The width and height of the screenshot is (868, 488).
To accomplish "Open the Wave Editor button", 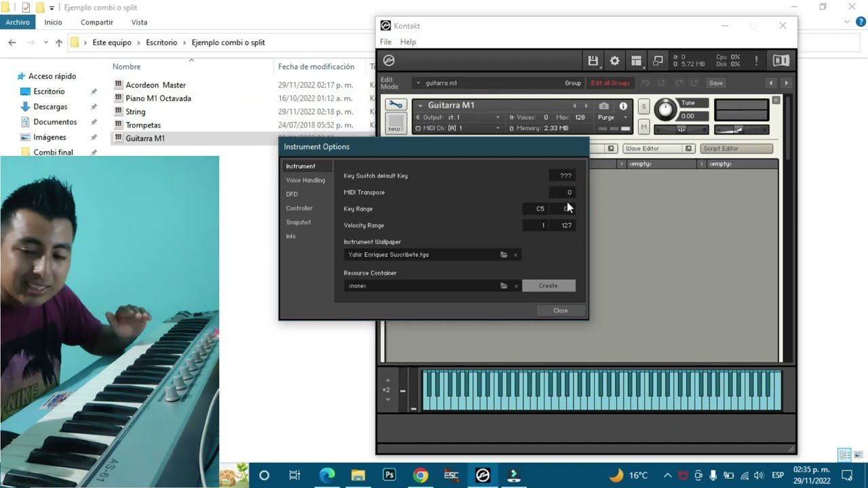I will coord(653,148).
